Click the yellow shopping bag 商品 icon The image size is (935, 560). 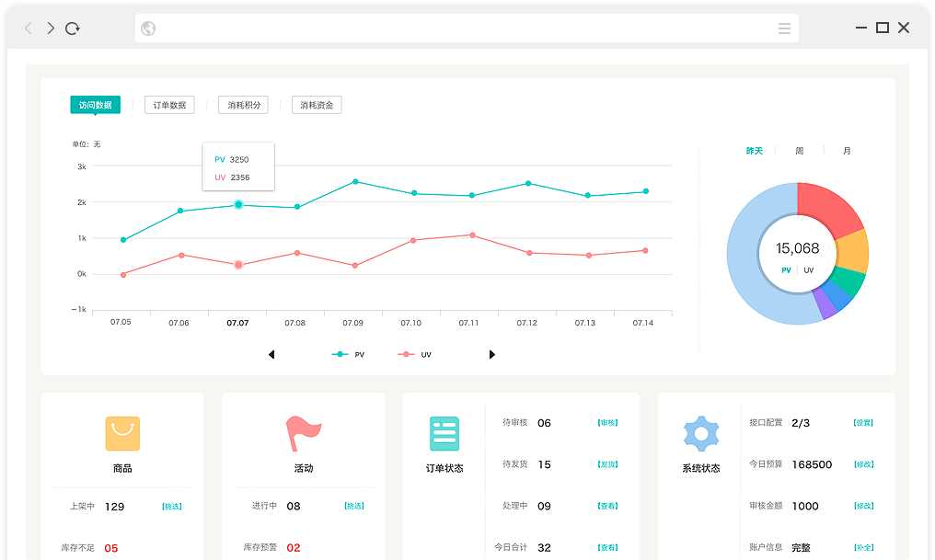pos(122,433)
